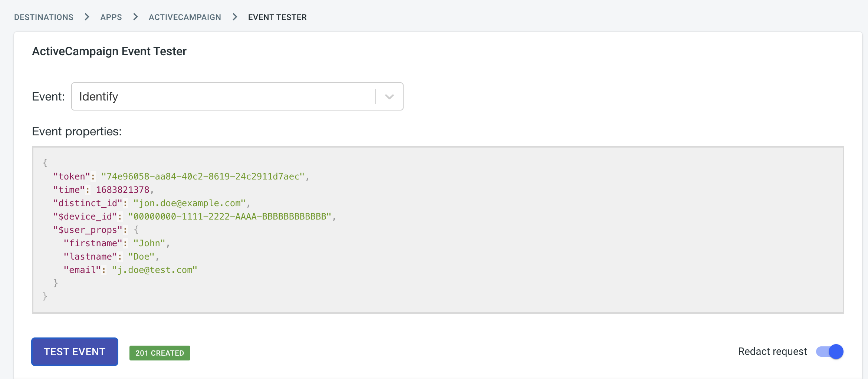Navigate to the ActiveCampaign breadcrumb

point(185,17)
